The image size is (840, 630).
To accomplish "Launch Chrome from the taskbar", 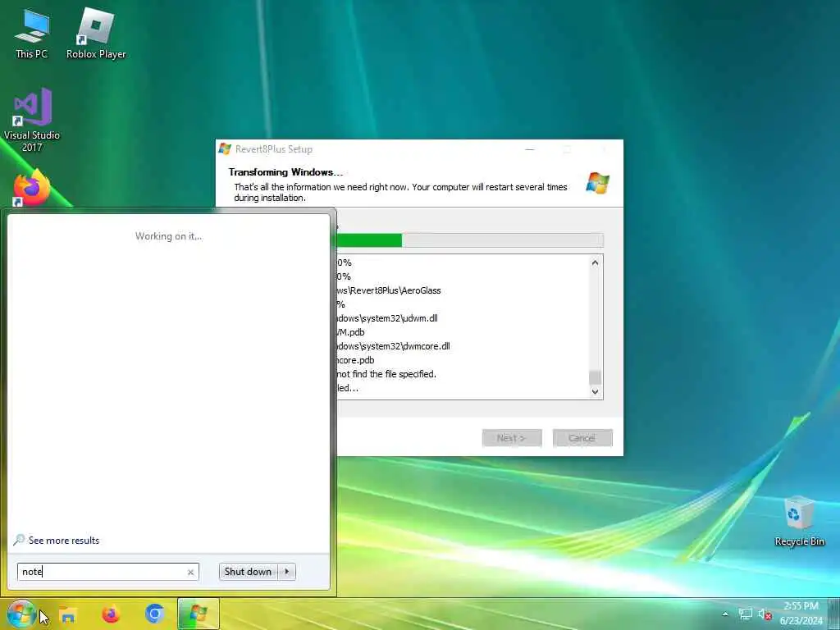I will coord(154,614).
